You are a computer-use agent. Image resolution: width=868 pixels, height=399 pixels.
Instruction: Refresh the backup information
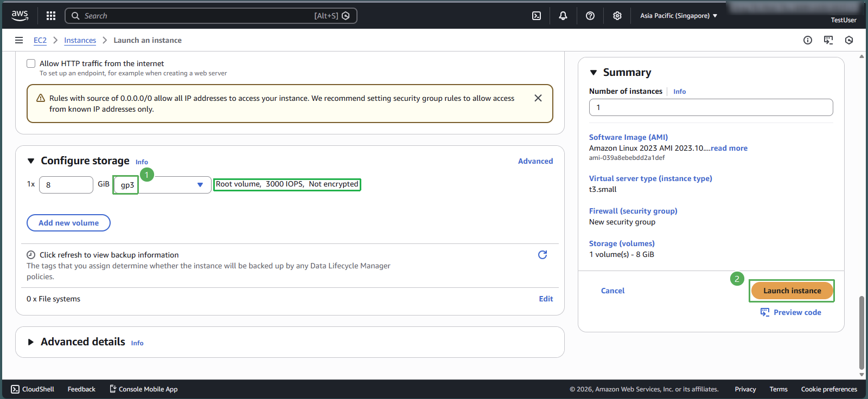(542, 255)
